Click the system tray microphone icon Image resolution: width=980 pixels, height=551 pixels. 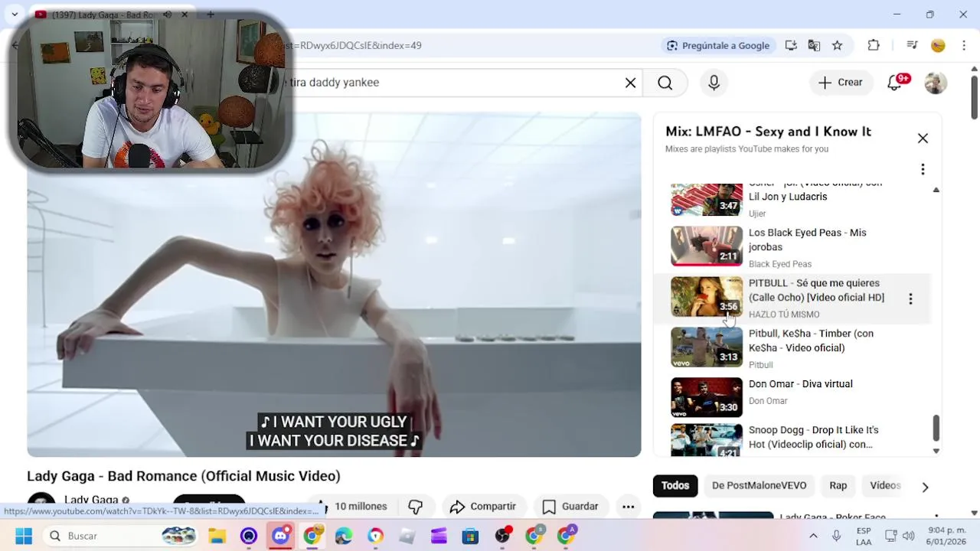tap(837, 536)
